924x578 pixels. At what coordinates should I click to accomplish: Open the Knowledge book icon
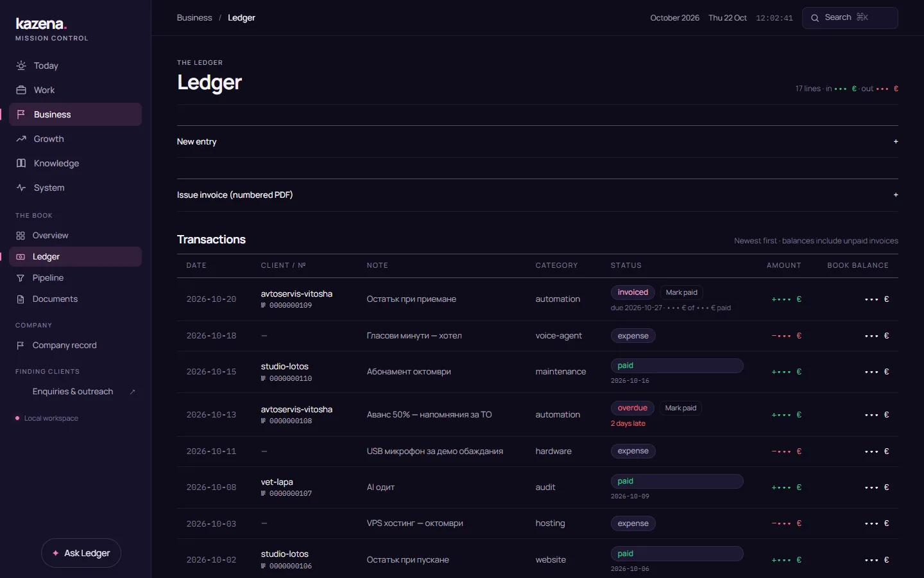point(21,163)
